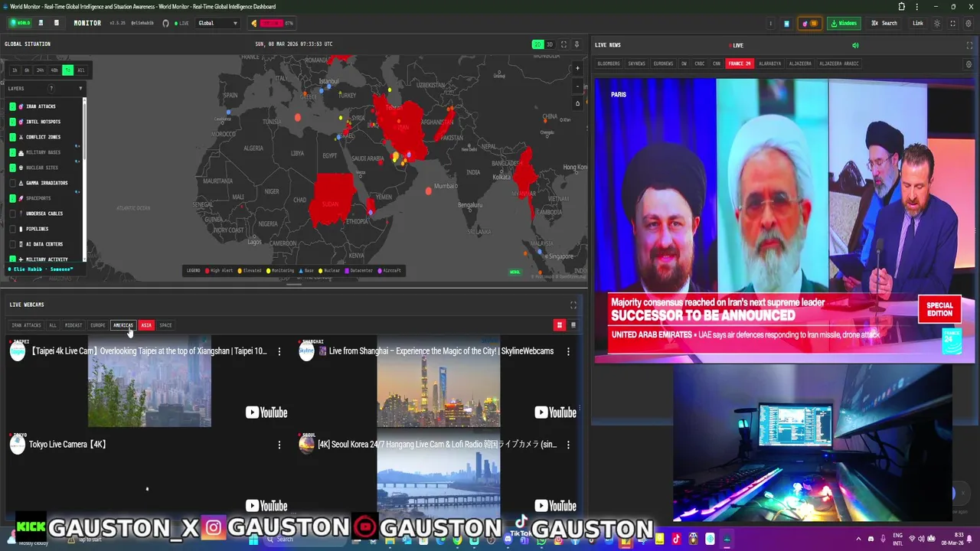The height and width of the screenshot is (551, 980).
Task: Open the Euronews channel tab
Action: [663, 64]
